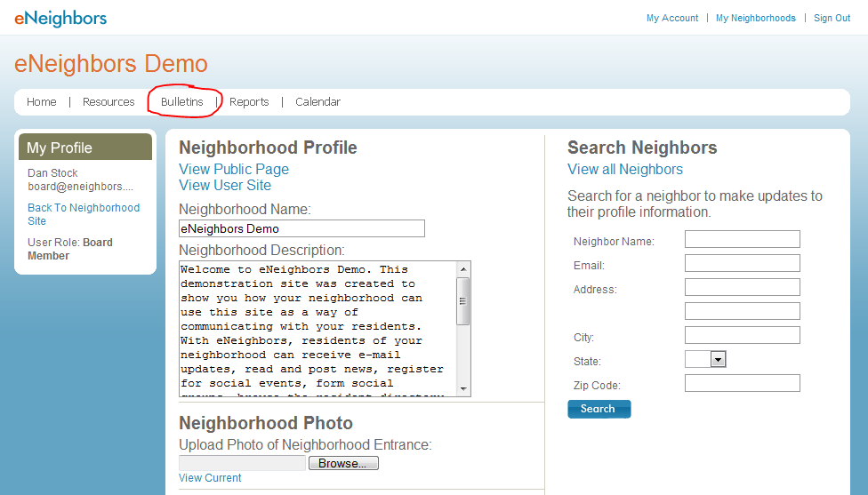868x495 pixels.
Task: Click the Neighborhood Name text field
Action: (301, 228)
